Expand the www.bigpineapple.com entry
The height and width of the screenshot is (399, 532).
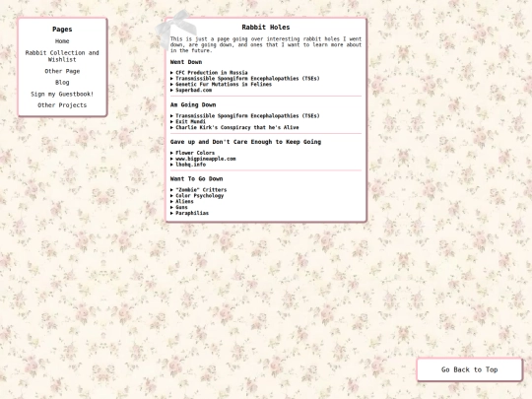tap(203, 159)
